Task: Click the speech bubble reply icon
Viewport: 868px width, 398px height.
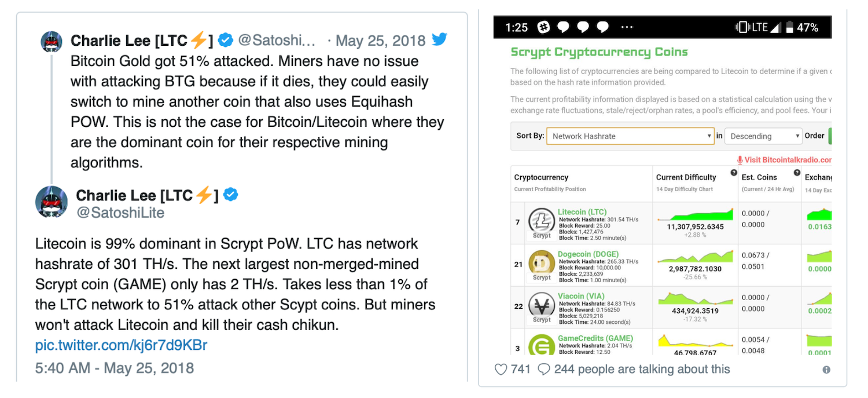Action: pos(544,369)
